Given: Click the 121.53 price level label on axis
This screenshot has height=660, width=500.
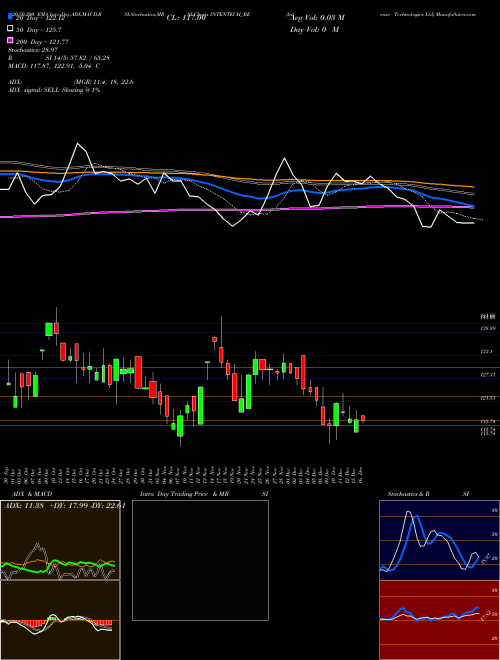Looking at the screenshot, I should click(x=488, y=397).
